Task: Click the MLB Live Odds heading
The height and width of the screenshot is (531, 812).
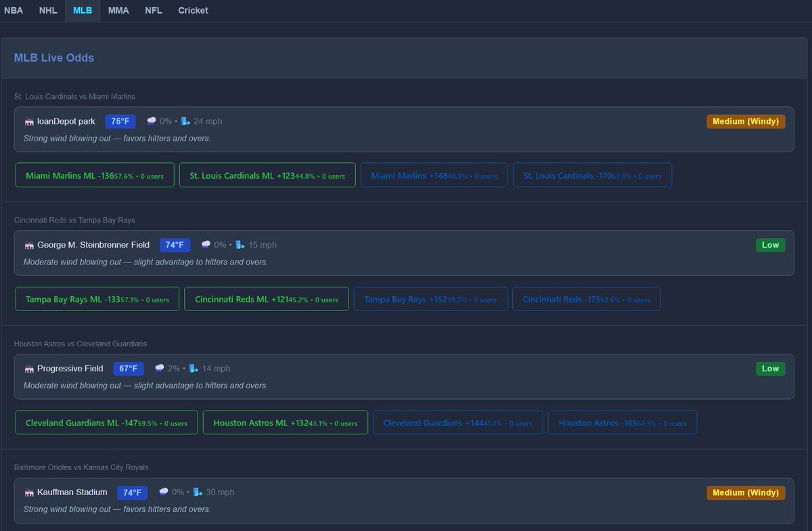Action: [x=54, y=58]
